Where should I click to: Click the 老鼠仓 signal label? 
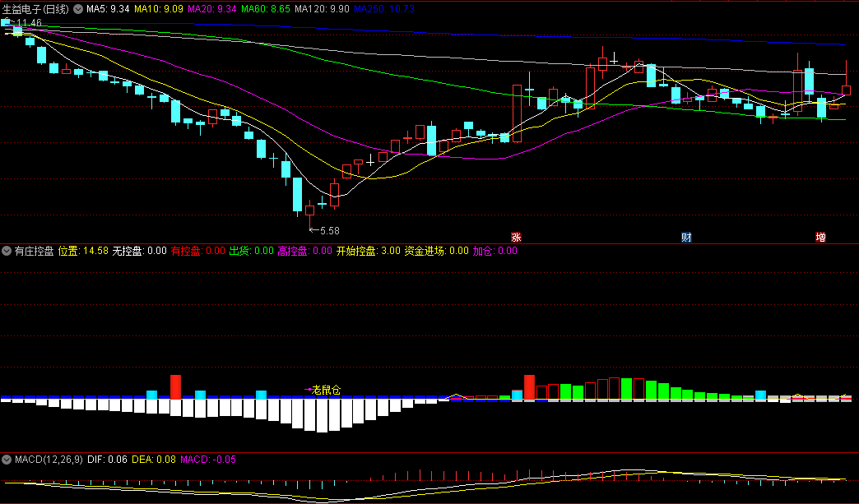326,391
